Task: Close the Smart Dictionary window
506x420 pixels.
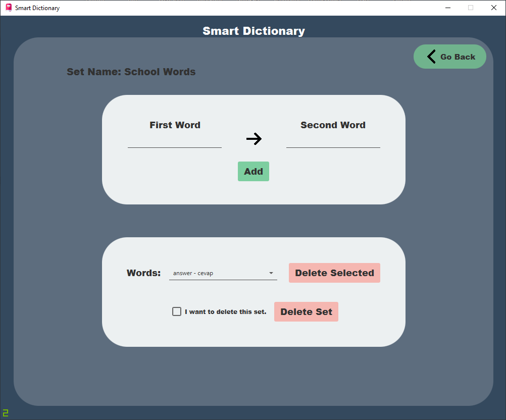Action: 494,8
